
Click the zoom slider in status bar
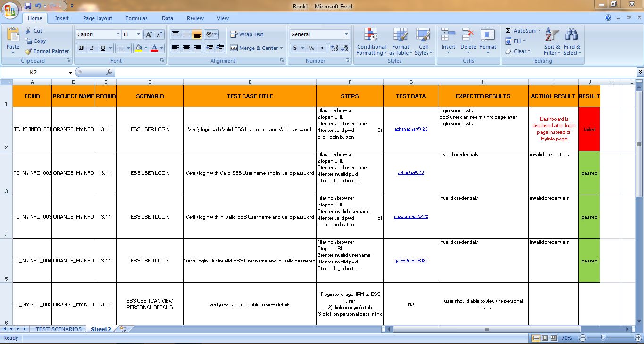coord(602,338)
